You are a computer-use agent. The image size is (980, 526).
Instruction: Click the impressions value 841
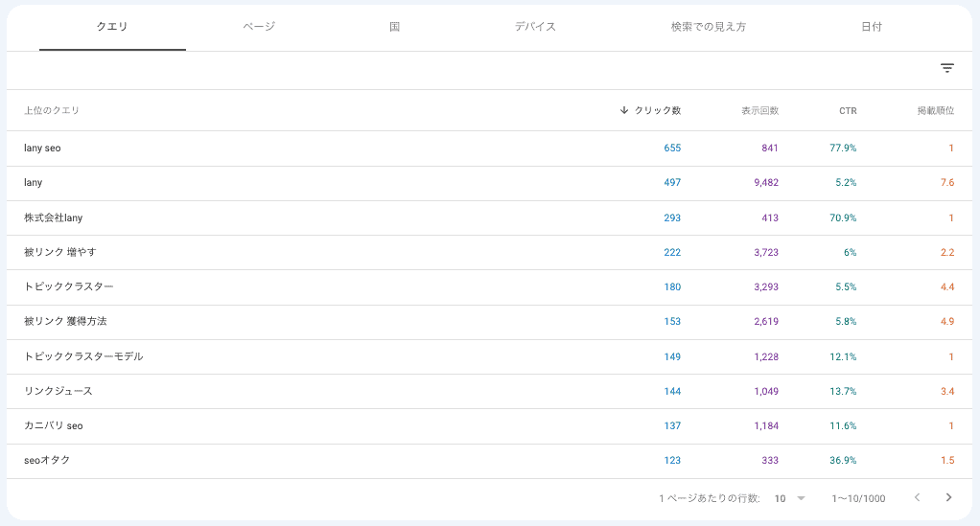tap(770, 149)
